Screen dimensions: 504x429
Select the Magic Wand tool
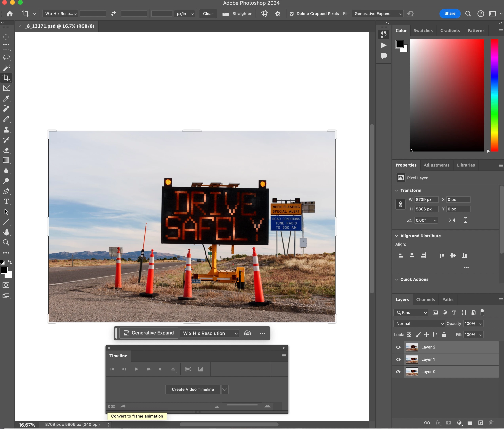click(x=6, y=68)
